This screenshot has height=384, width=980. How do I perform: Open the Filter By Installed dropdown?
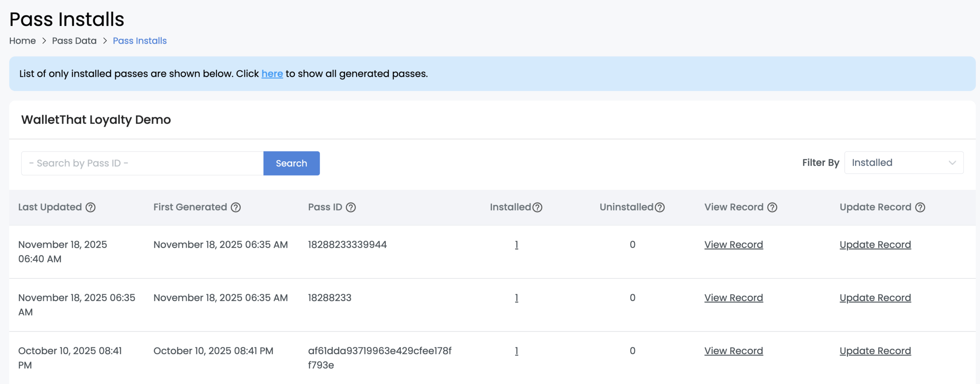(x=903, y=163)
